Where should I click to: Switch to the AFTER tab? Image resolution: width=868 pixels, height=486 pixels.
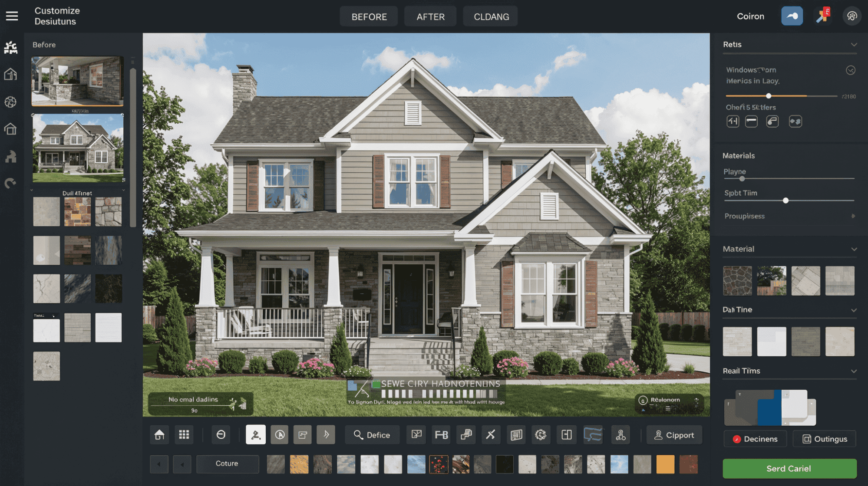[x=430, y=16]
